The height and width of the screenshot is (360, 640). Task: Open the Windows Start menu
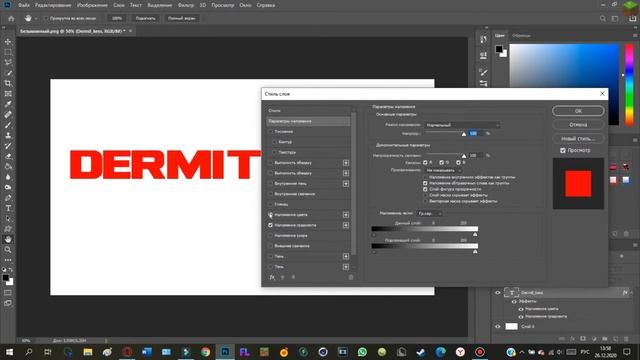tap(9, 352)
